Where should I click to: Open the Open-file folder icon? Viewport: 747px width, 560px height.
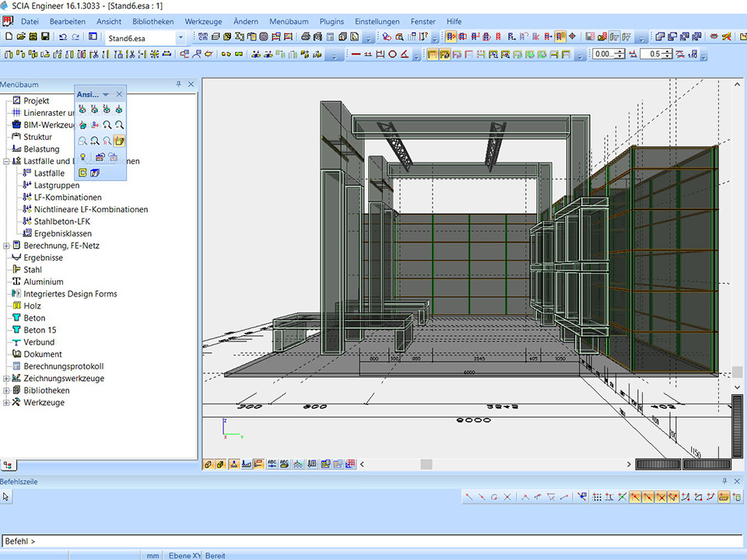click(x=20, y=37)
